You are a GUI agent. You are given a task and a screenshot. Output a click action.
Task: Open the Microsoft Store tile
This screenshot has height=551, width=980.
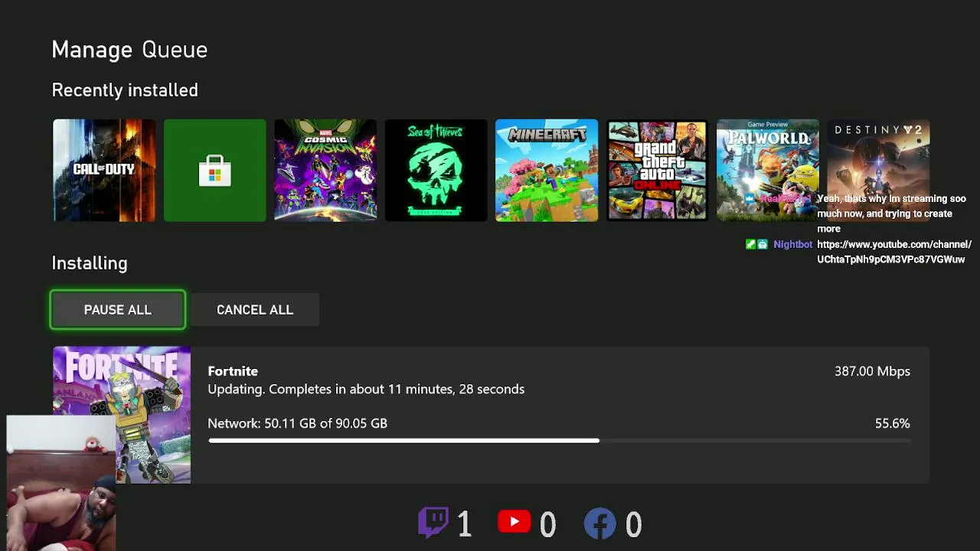pos(215,170)
